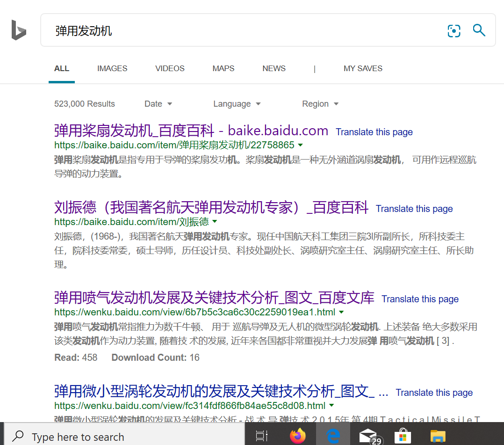504x445 pixels.
Task: Switch to Microsoft Edge in taskbar
Action: [333, 436]
